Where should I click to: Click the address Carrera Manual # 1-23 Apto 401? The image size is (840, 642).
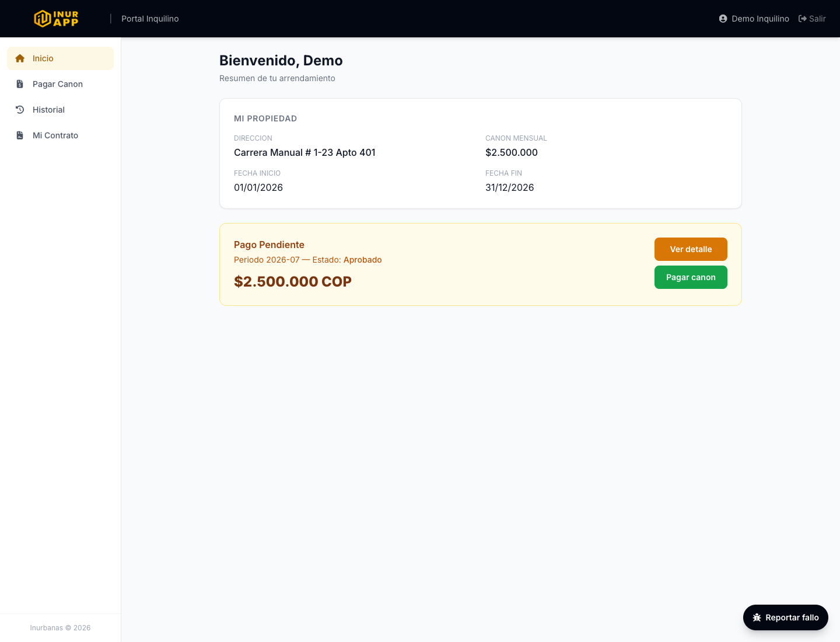coord(304,152)
